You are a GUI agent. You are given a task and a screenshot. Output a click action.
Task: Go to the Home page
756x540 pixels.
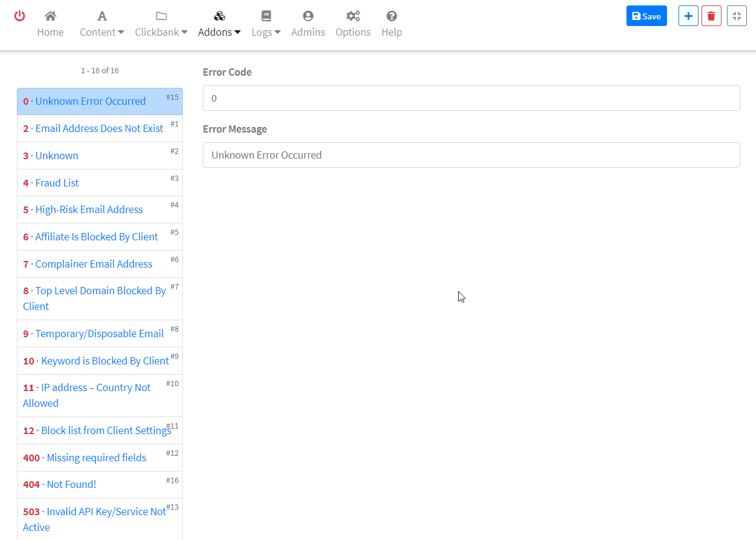pos(50,24)
